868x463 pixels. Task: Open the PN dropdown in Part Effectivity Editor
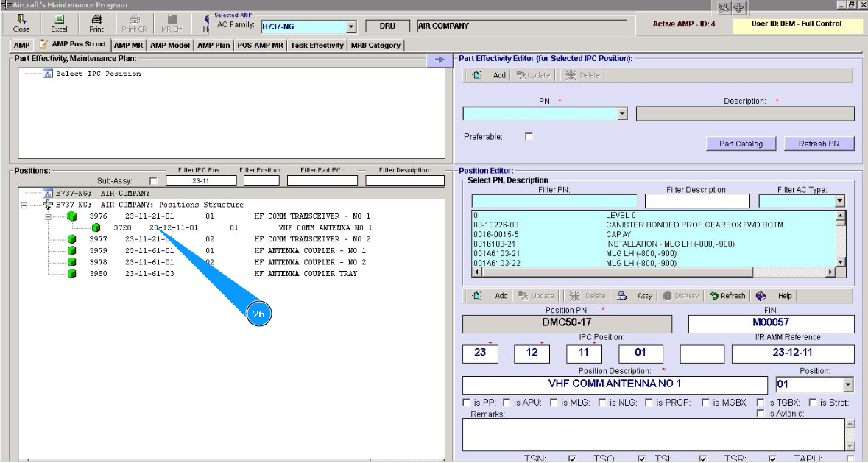[622, 114]
